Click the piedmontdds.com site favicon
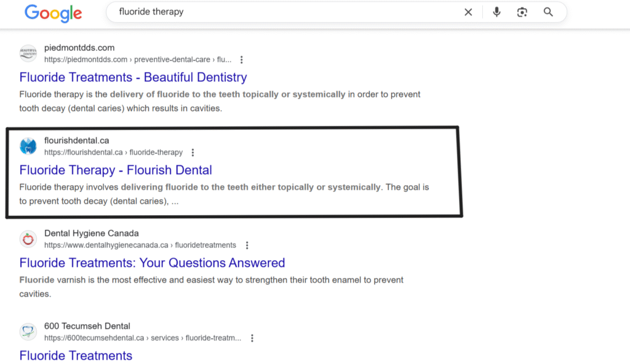This screenshot has width=630, height=364. pos(28,53)
